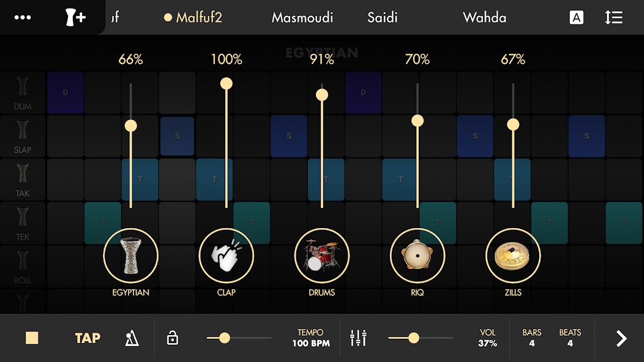644x362 pixels.
Task: Select the Clap instrument icon
Action: pos(227,256)
